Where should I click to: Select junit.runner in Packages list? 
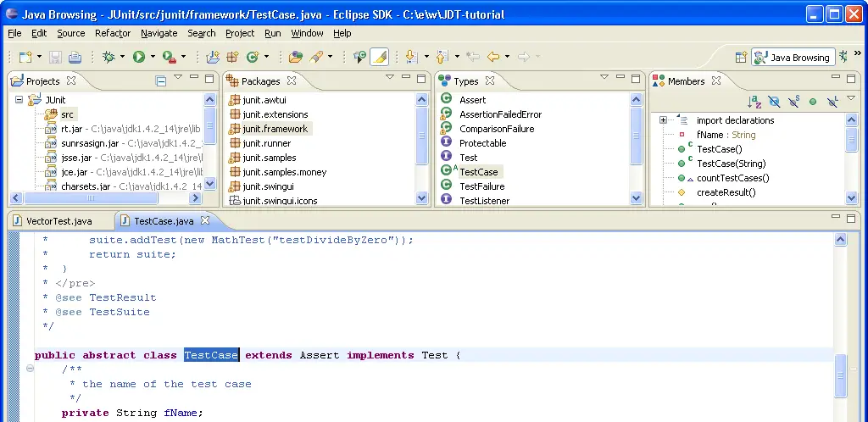267,143
